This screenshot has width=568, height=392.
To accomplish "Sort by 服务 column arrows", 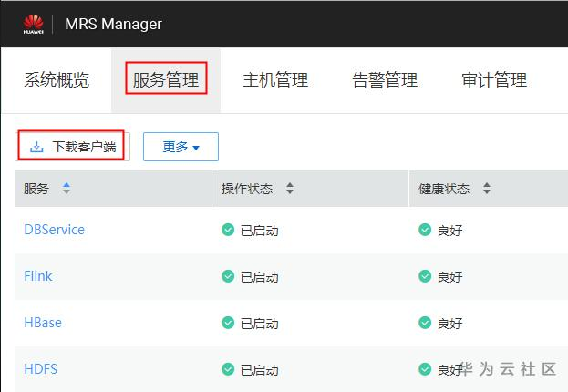I will [66, 189].
